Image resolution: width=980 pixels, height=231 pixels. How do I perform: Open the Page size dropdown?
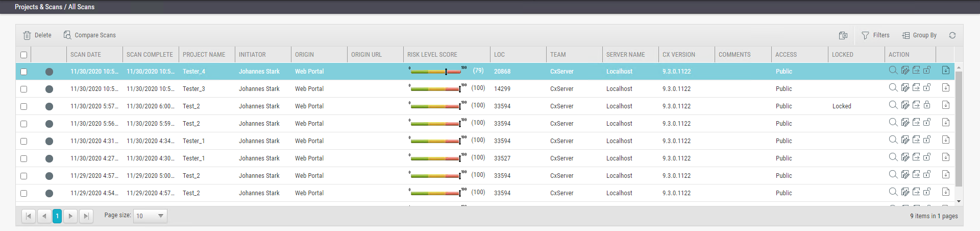click(x=150, y=216)
